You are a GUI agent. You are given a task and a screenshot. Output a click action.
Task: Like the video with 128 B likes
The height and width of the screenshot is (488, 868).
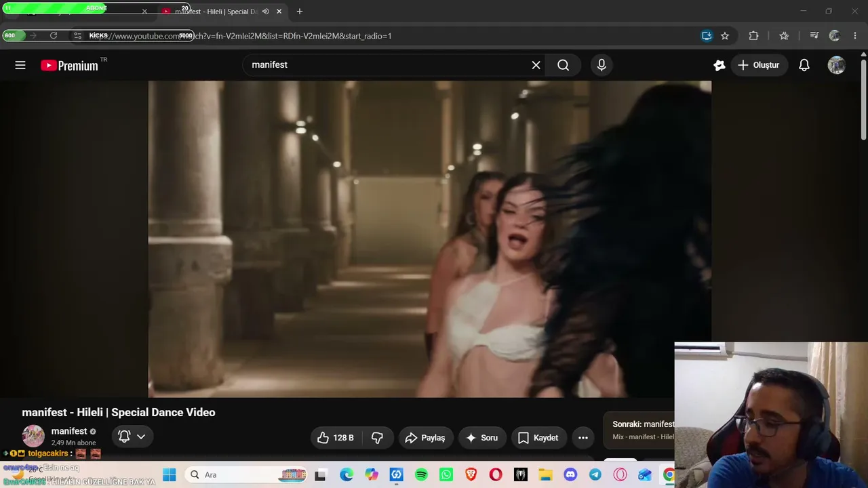[x=336, y=438]
